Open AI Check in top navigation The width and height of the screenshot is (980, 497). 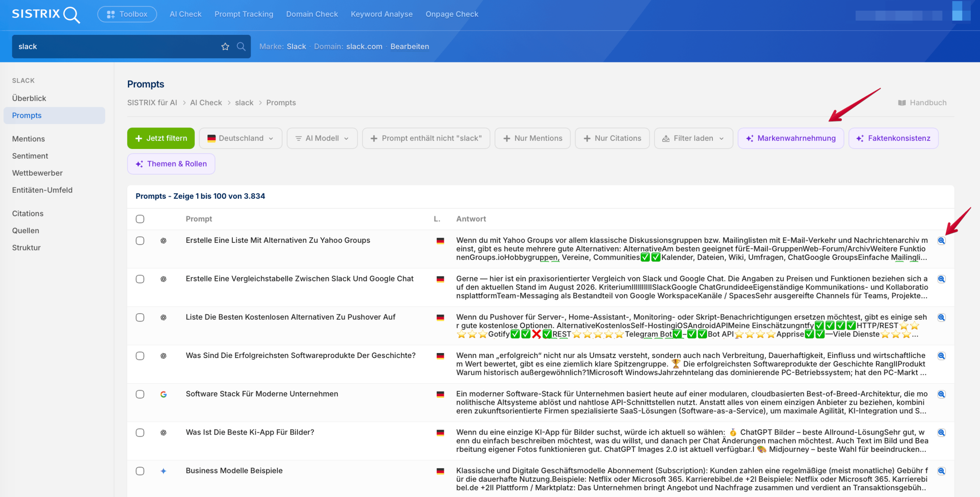tap(186, 14)
